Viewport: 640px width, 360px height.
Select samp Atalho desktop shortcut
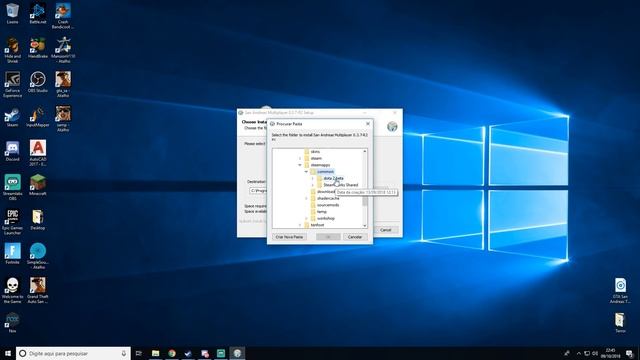[x=63, y=119]
